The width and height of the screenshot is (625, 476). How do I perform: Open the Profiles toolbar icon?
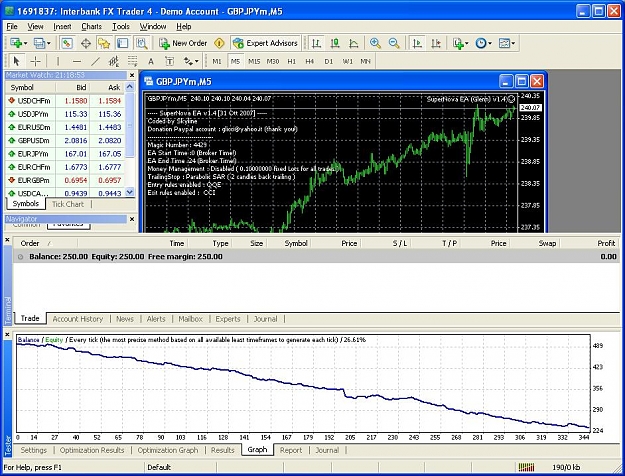(x=42, y=43)
